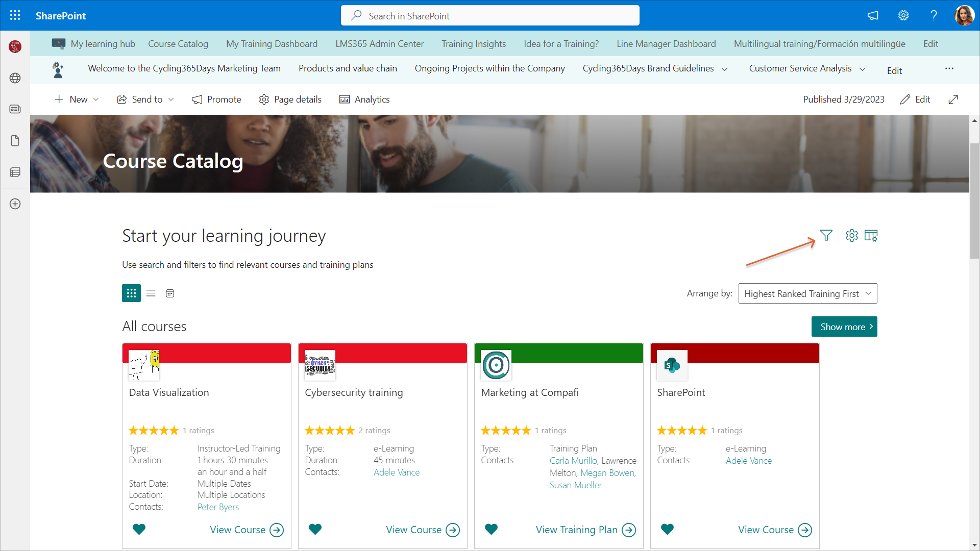The image size is (980, 551).
Task: Click the Show more button
Action: (x=844, y=327)
